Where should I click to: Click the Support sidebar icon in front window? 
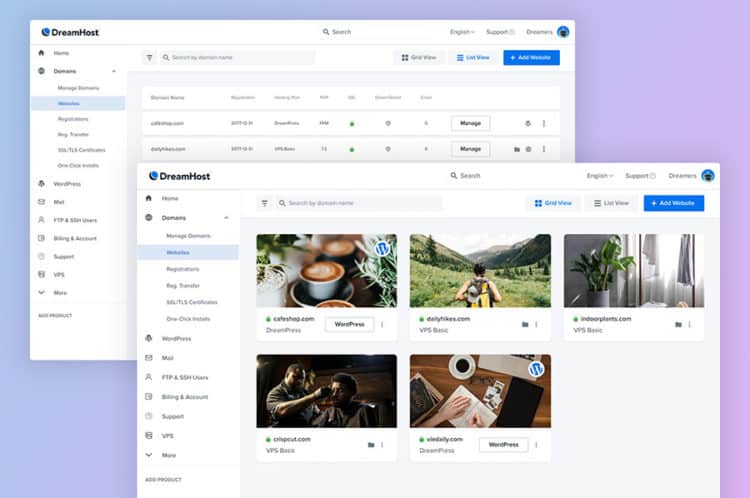149,416
